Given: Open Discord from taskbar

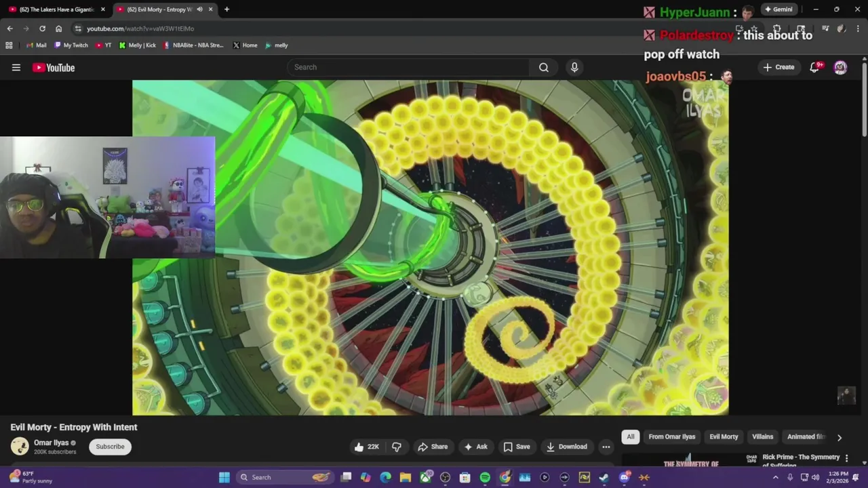Looking at the screenshot, I should [x=624, y=477].
